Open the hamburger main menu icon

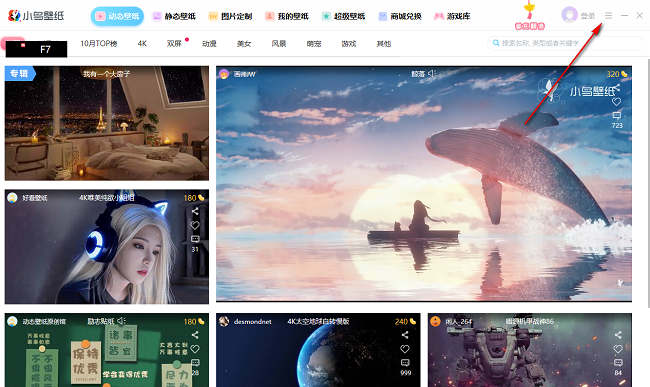[608, 15]
